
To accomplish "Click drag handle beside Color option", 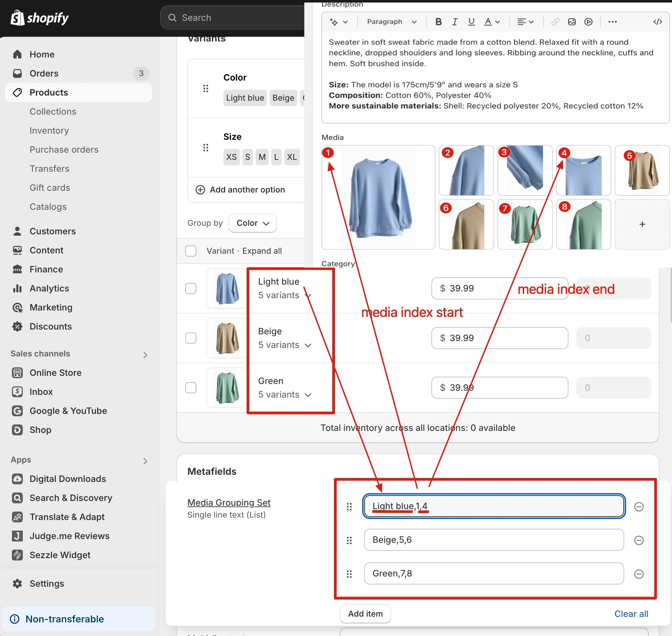I will click(206, 88).
